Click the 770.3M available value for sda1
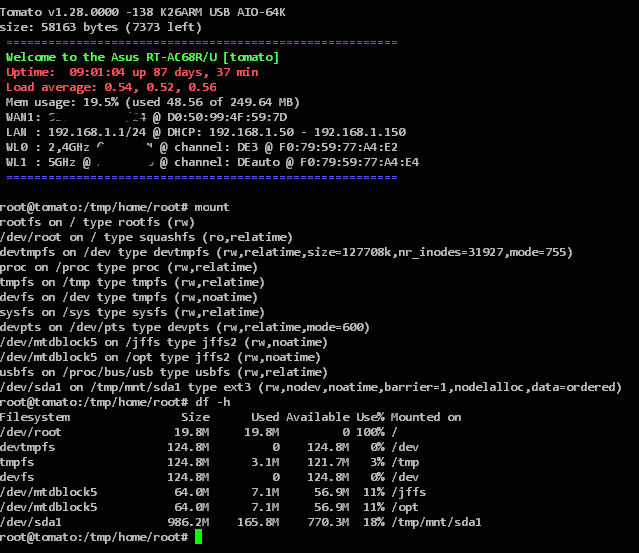 click(x=328, y=522)
